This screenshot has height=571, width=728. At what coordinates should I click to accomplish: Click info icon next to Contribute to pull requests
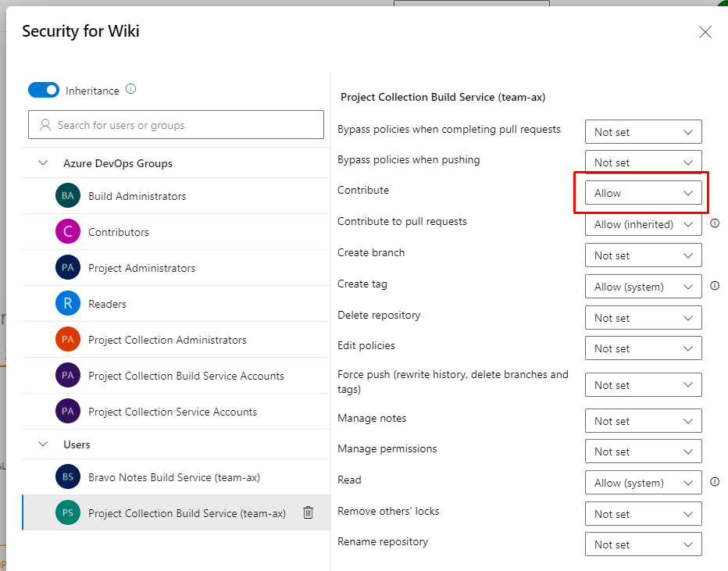(x=715, y=223)
